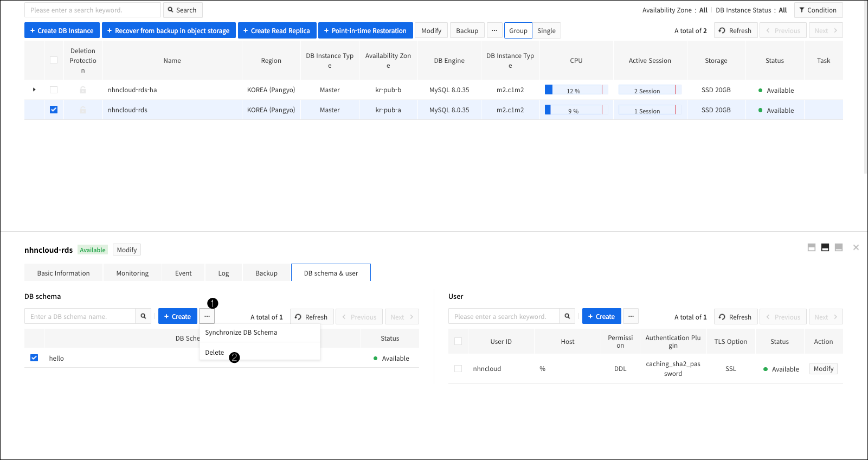This screenshot has width=868, height=460.
Task: Click Previous in User list pagination
Action: [783, 316]
